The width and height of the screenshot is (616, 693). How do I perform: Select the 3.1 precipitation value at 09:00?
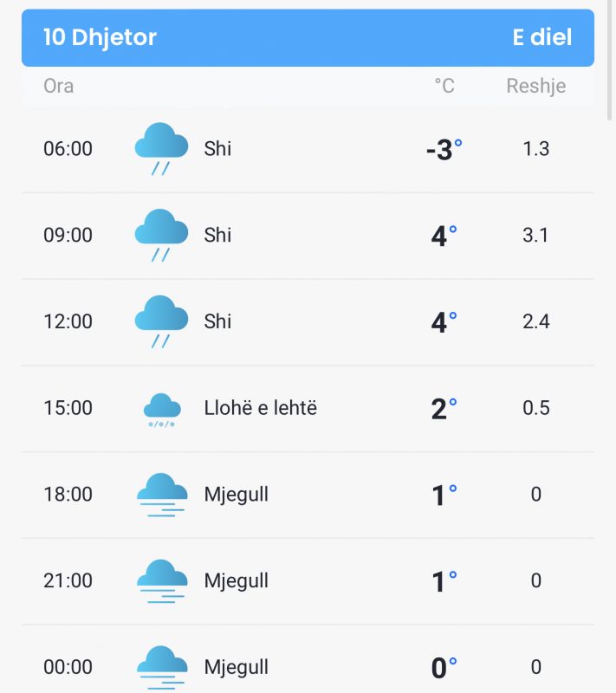point(535,235)
